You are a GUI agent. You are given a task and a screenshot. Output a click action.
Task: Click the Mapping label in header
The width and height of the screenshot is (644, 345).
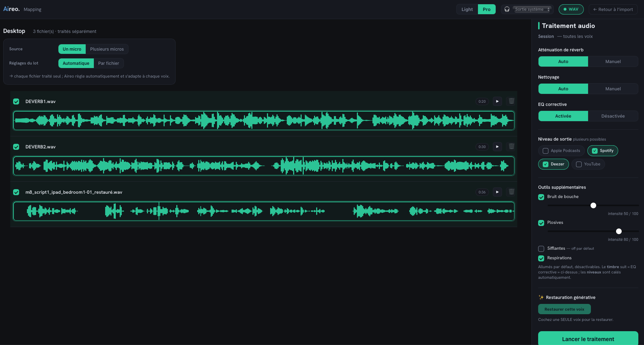pyautogui.click(x=33, y=10)
